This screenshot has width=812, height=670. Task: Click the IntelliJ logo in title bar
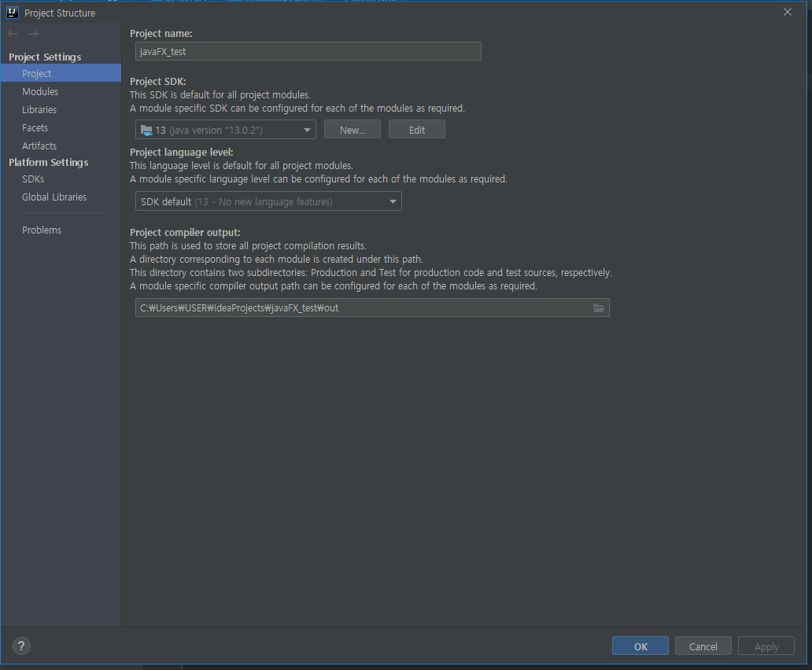tap(13, 13)
